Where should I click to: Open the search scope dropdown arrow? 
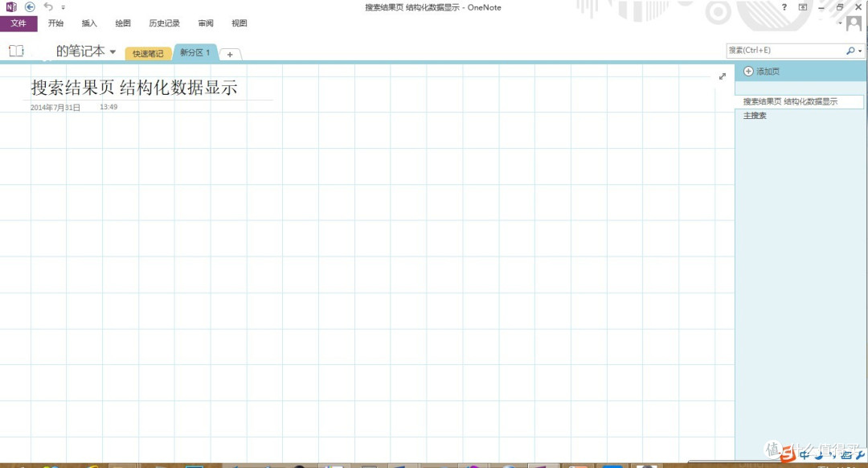(860, 51)
